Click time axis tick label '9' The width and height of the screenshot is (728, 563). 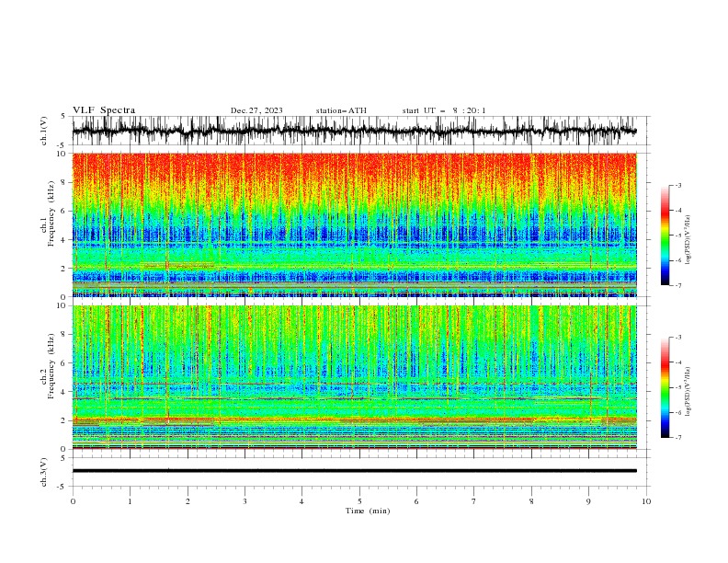pyautogui.click(x=588, y=501)
